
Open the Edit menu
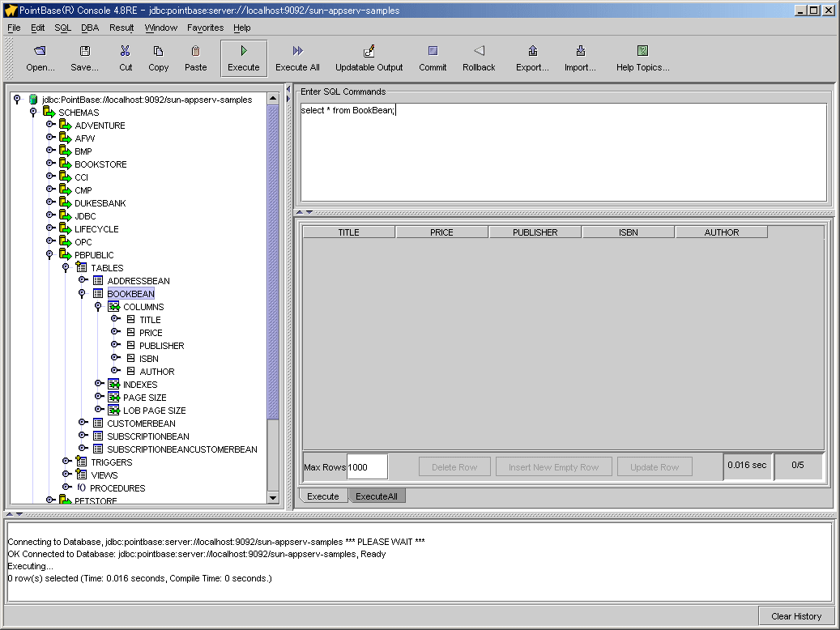click(x=37, y=28)
